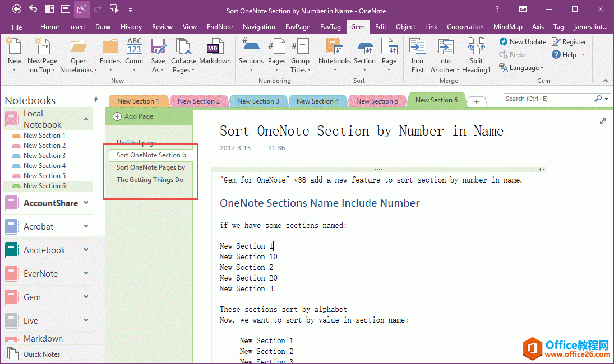This screenshot has height=364, width=614.
Task: Click the Numbering Pages icon
Action: 276,46
